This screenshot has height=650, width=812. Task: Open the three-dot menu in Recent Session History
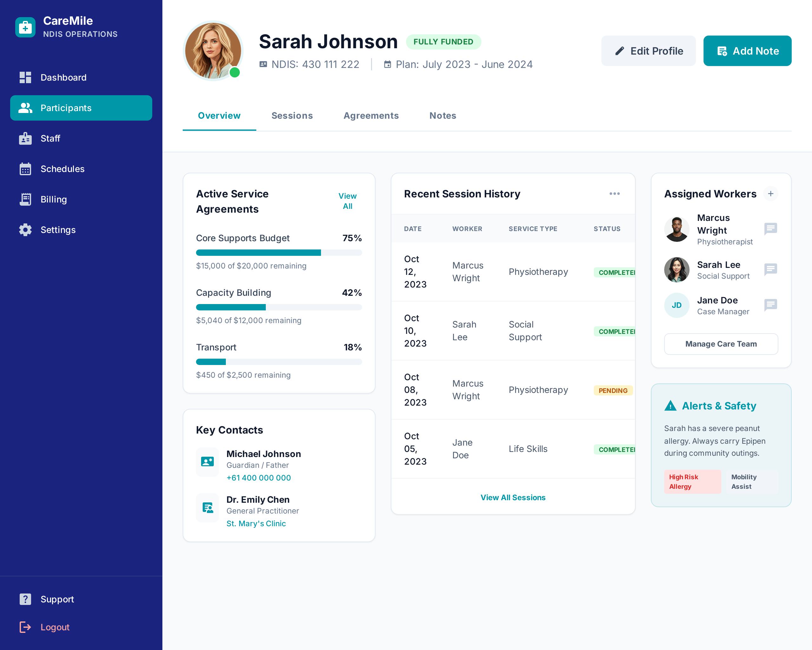click(614, 194)
